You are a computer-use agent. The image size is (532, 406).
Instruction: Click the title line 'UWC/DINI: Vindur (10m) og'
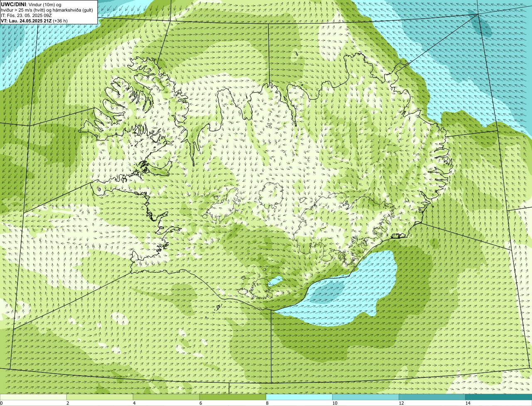pyautogui.click(x=31, y=4)
